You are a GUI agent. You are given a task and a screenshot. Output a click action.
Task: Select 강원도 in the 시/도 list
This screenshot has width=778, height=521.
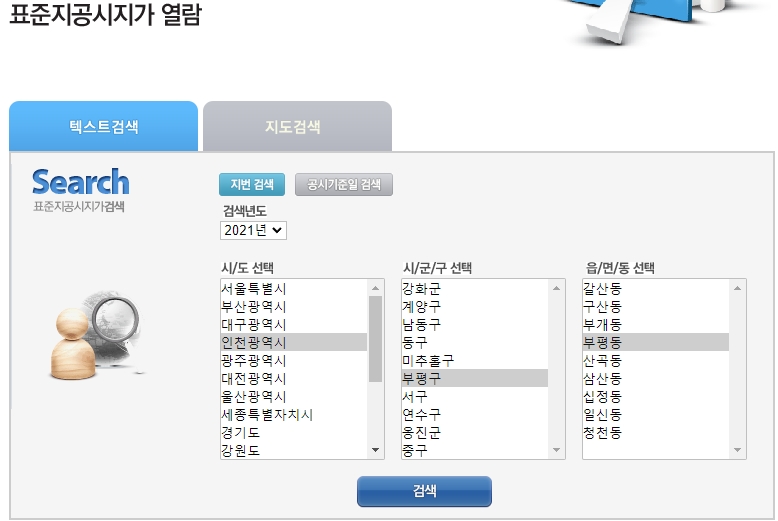point(294,450)
